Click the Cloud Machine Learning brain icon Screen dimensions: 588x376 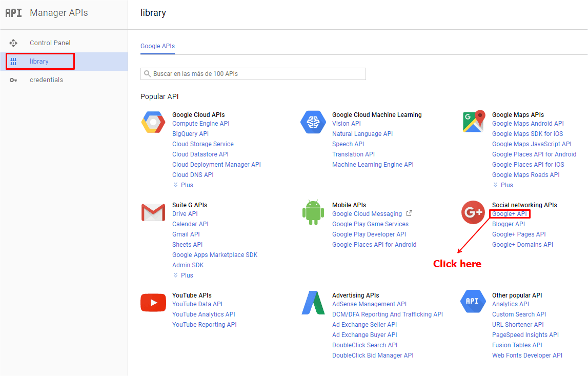(x=313, y=122)
